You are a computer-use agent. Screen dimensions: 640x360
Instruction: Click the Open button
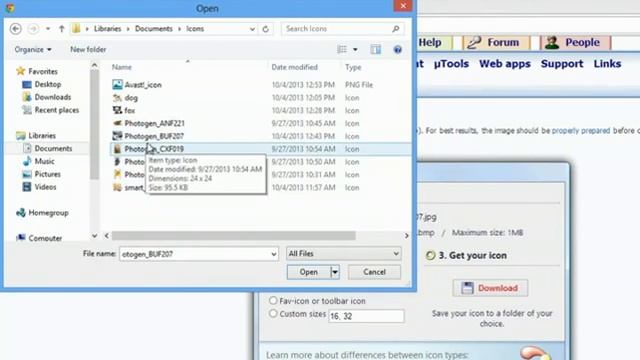(309, 272)
